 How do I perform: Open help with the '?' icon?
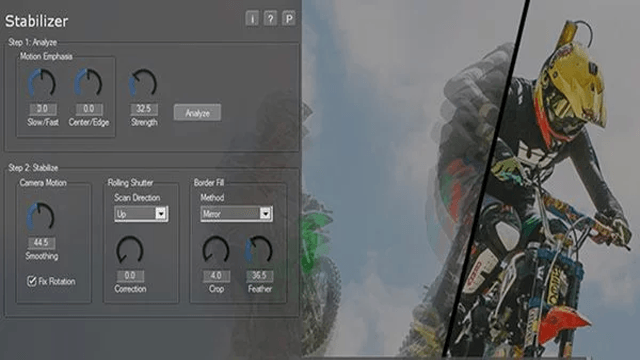270,19
